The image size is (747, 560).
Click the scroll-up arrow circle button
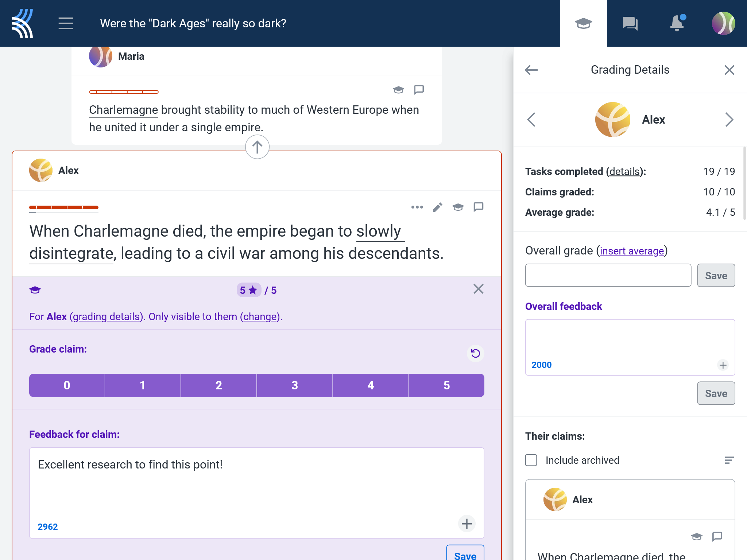pos(257,147)
